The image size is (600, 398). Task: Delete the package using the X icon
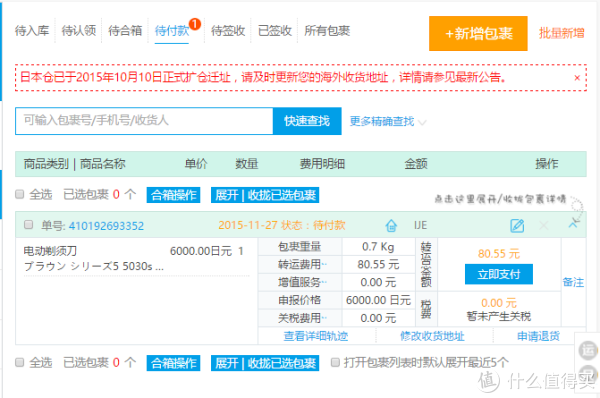[544, 225]
